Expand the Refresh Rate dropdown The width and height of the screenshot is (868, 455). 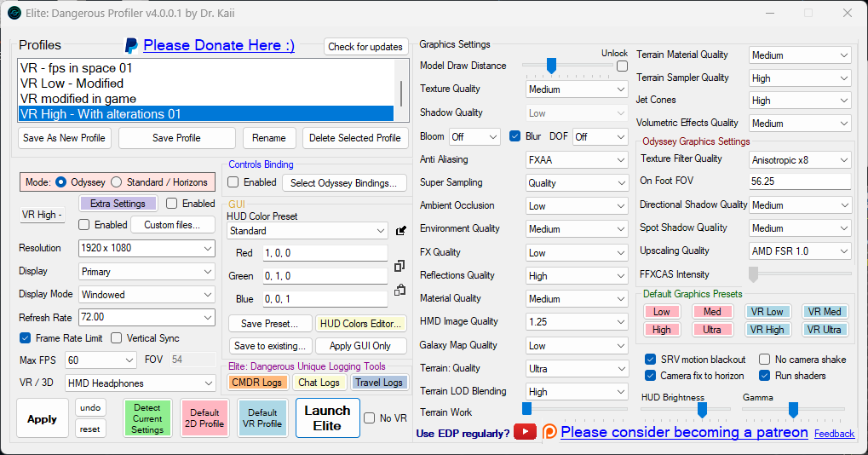147,317
